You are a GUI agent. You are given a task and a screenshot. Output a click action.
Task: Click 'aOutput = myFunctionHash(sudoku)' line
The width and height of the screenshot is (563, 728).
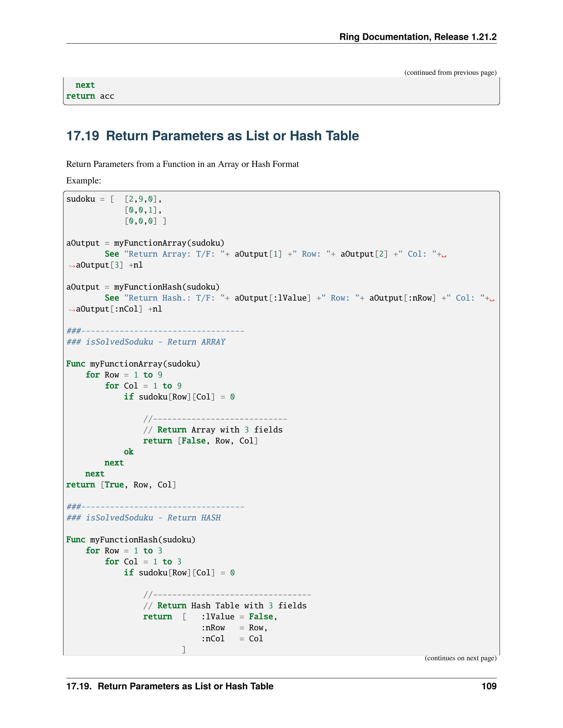point(143,287)
